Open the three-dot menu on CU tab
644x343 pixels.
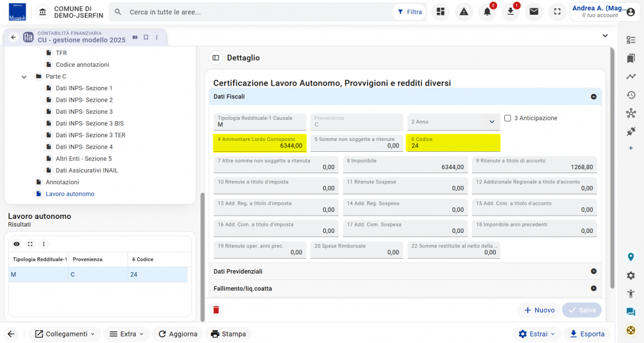(x=156, y=37)
